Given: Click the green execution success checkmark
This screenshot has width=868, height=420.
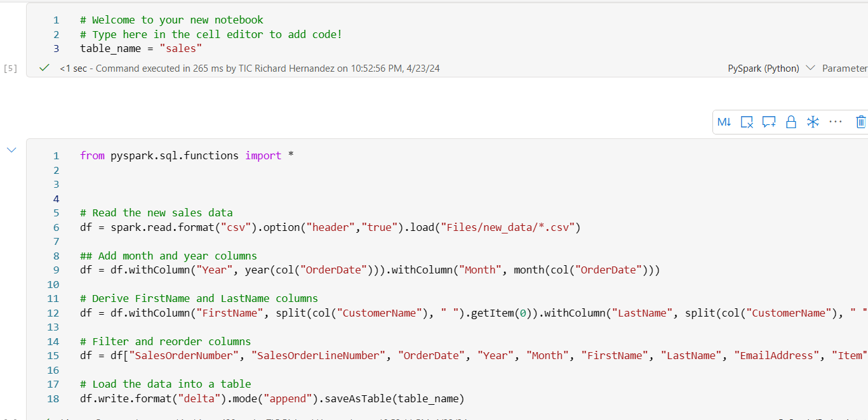Looking at the screenshot, I should tap(44, 68).
